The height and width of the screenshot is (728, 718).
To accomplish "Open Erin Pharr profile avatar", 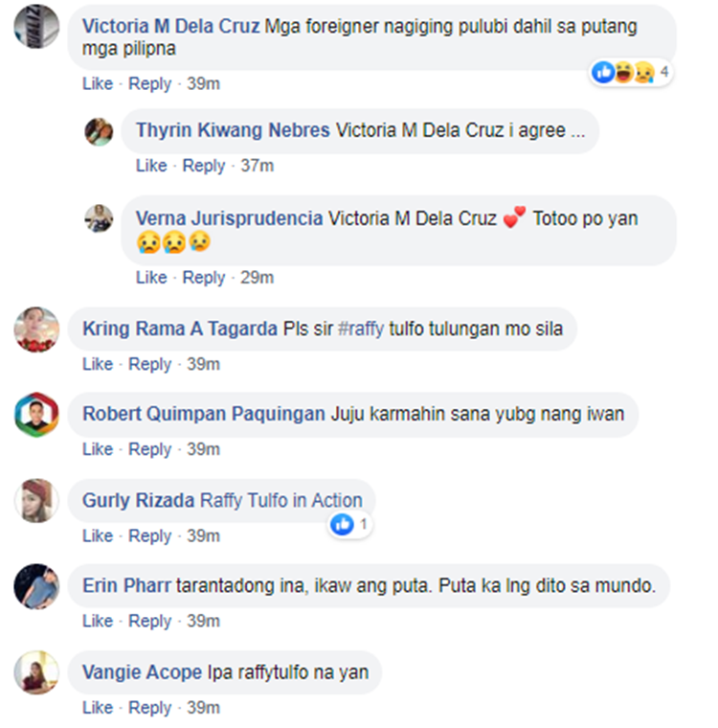I will [x=36, y=586].
